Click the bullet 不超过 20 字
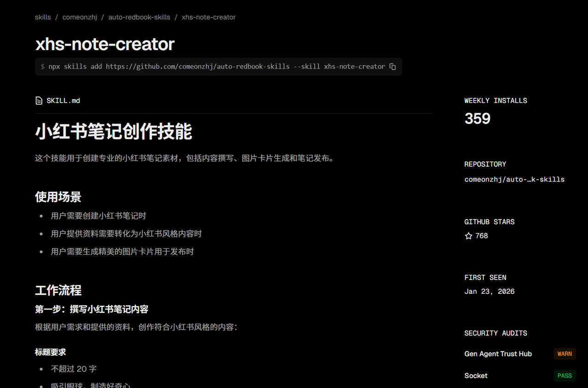 pos(74,369)
